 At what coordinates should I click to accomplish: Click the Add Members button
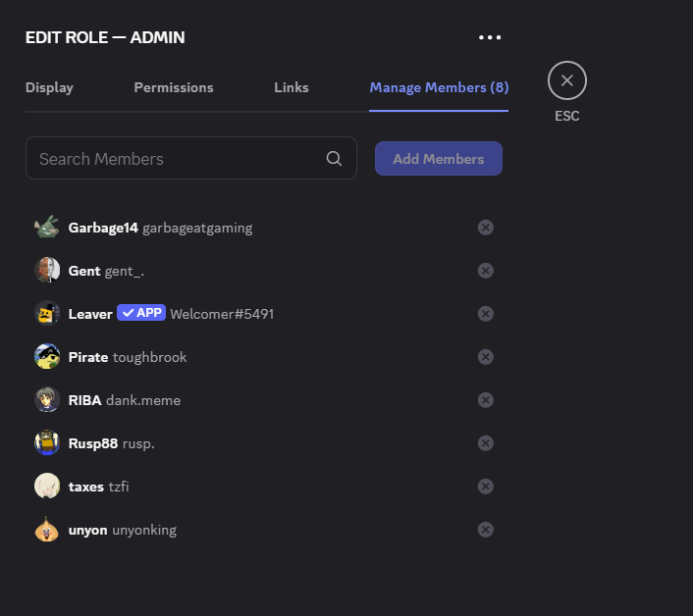point(439,159)
